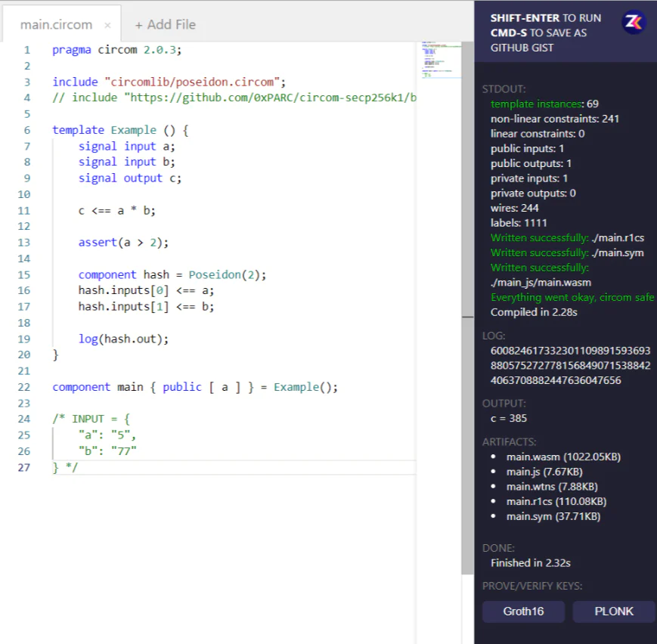Download the main.r1cs artifact
This screenshot has width=657, height=644.
coord(556,502)
